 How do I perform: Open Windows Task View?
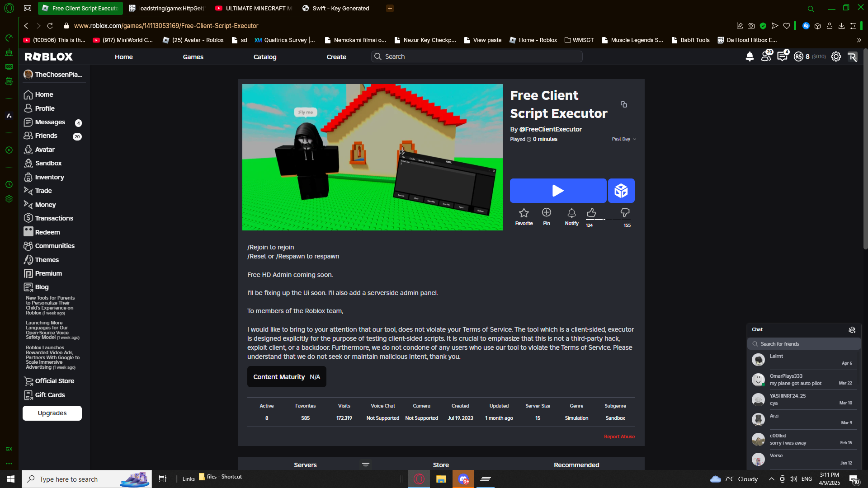coord(163,479)
